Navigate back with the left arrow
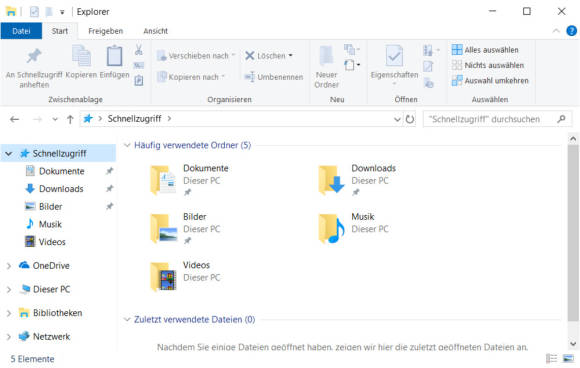Screen dimensions: 580x368 14,119
